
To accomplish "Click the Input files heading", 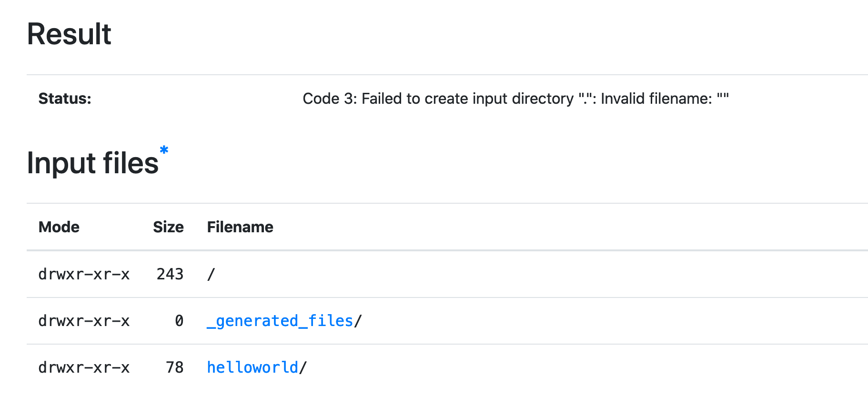I will [x=93, y=163].
